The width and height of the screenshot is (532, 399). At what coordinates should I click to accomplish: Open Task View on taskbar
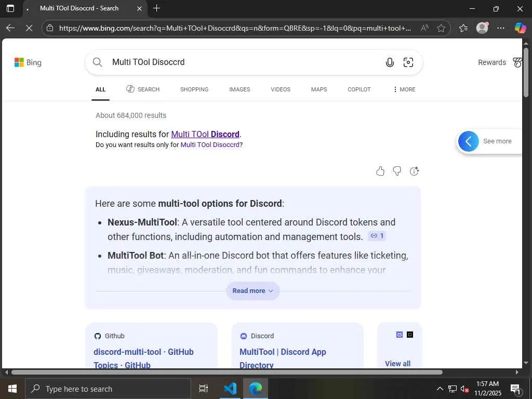tap(204, 389)
